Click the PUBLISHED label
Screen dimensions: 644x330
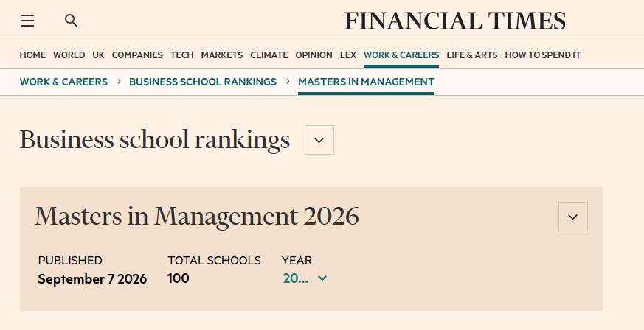click(70, 261)
